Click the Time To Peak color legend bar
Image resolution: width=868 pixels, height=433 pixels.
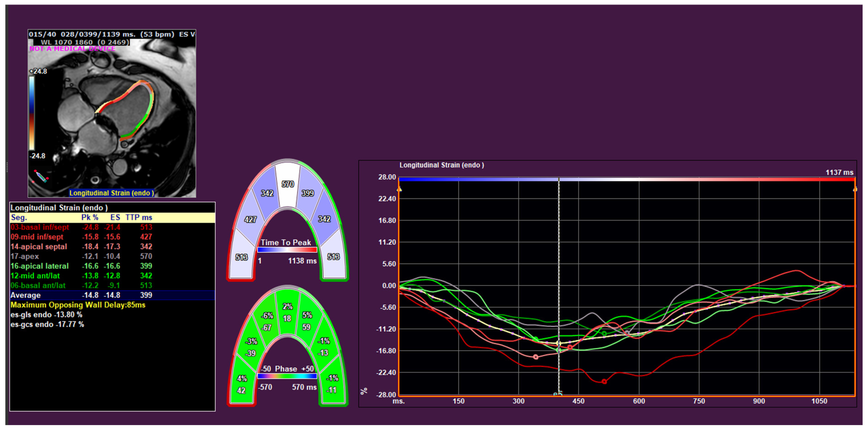(x=287, y=250)
